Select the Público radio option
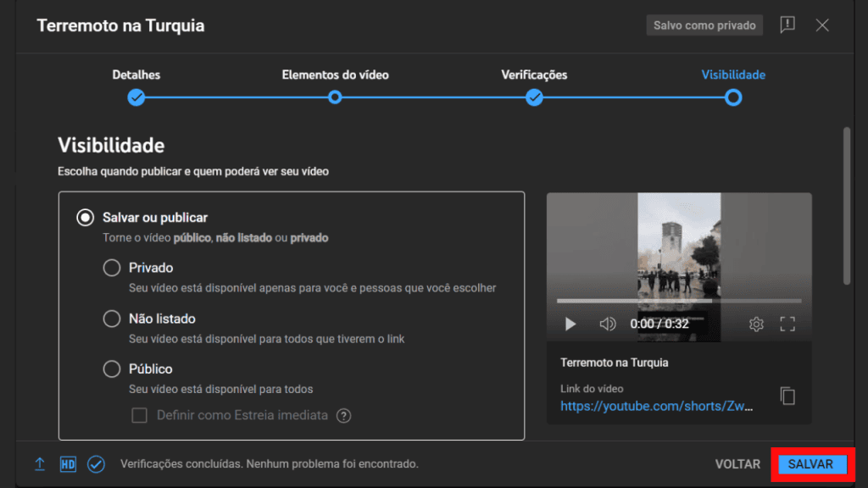Viewport: 868px width, 488px height. pyautogui.click(x=111, y=369)
